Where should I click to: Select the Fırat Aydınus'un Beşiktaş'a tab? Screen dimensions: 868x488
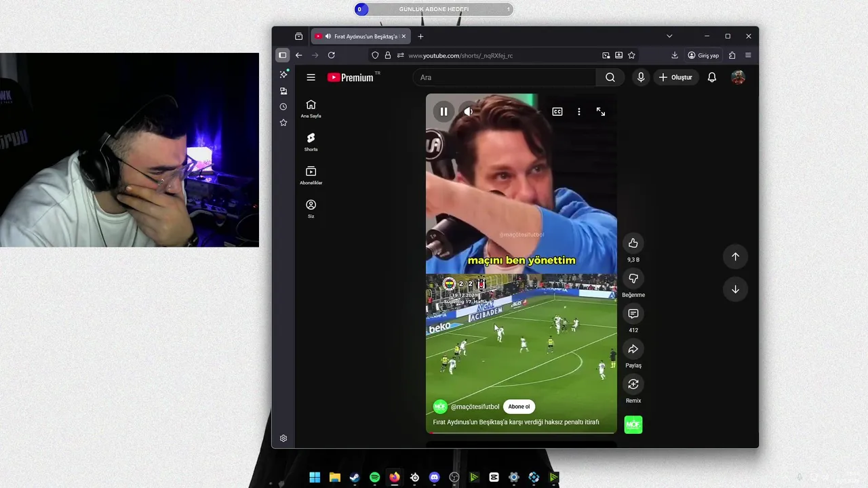coord(360,37)
